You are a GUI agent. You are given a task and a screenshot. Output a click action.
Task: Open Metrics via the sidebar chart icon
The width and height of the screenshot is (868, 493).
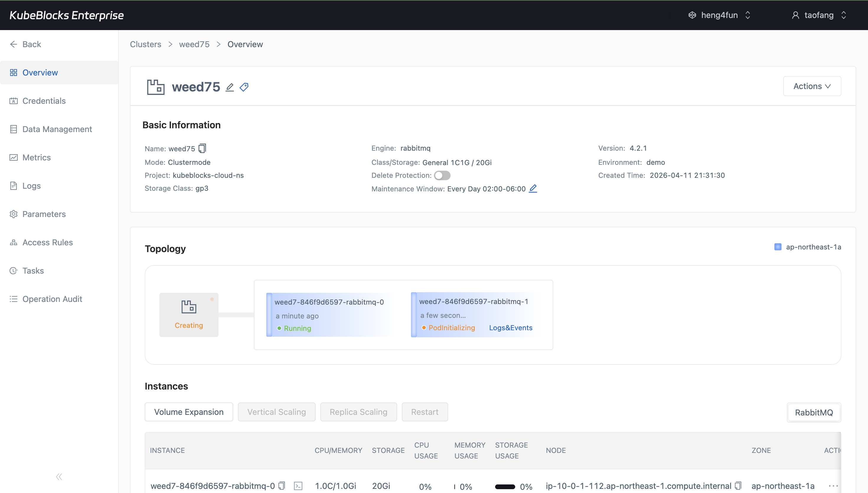pyautogui.click(x=14, y=157)
